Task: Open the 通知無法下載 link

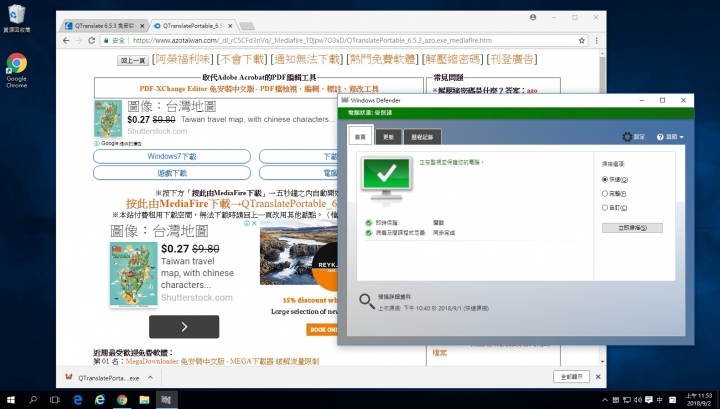Action: pos(307,59)
